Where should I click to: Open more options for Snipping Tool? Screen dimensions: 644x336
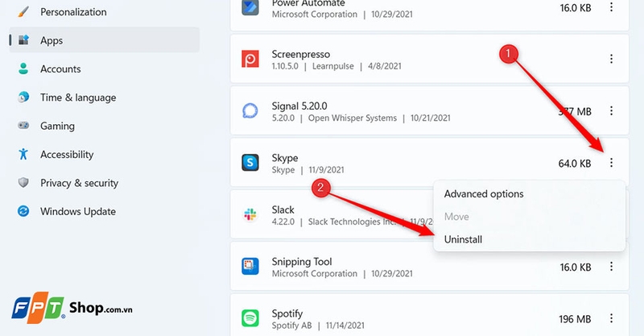point(611,267)
